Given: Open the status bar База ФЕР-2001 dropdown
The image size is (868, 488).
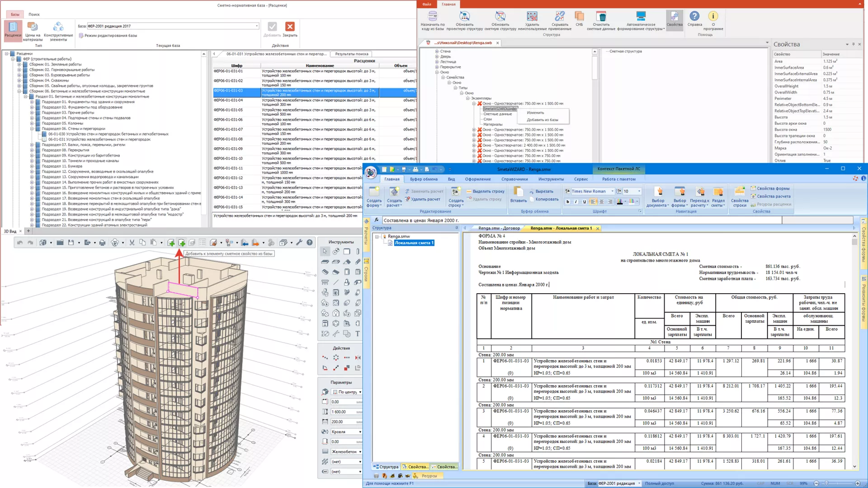Looking at the screenshot, I should 639,483.
